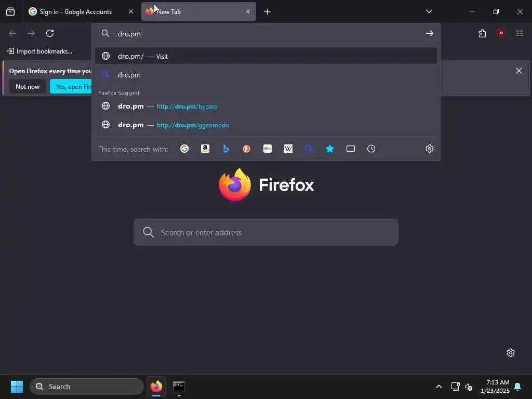The width and height of the screenshot is (532, 399).
Task: Search History with the clock icon
Action: (x=371, y=149)
